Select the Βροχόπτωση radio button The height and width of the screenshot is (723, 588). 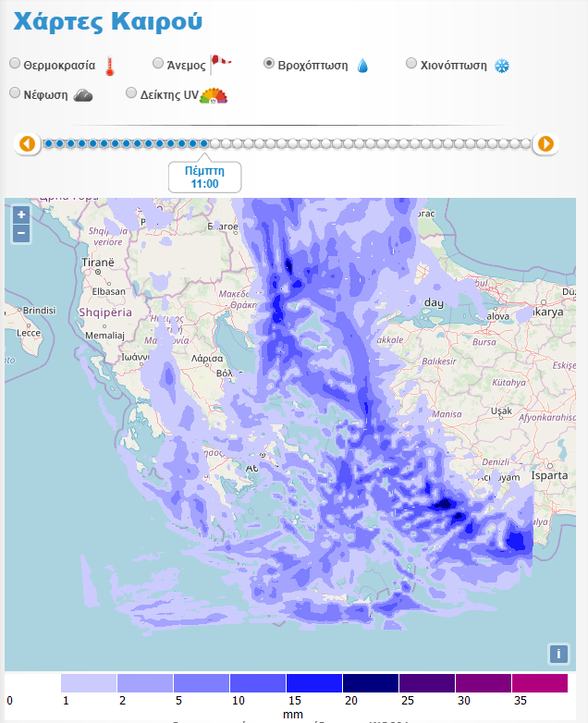coord(269,63)
